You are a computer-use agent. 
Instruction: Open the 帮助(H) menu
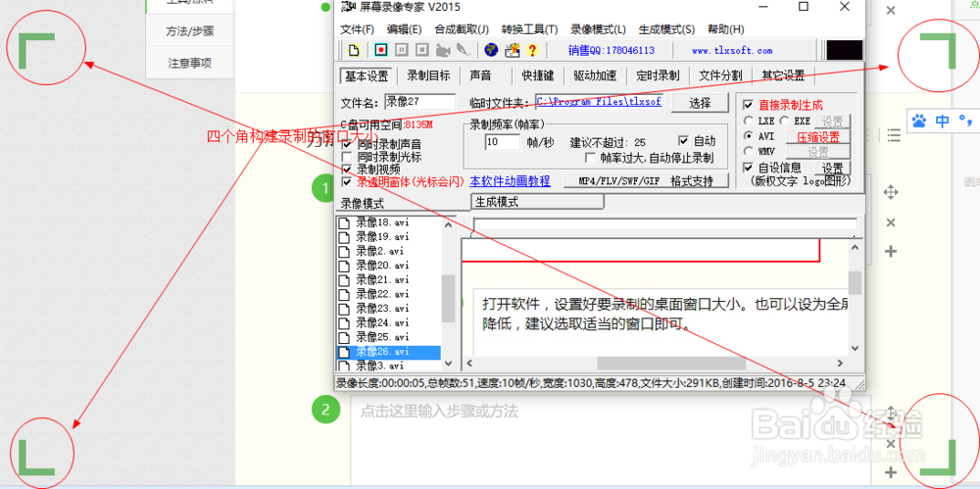click(x=725, y=29)
